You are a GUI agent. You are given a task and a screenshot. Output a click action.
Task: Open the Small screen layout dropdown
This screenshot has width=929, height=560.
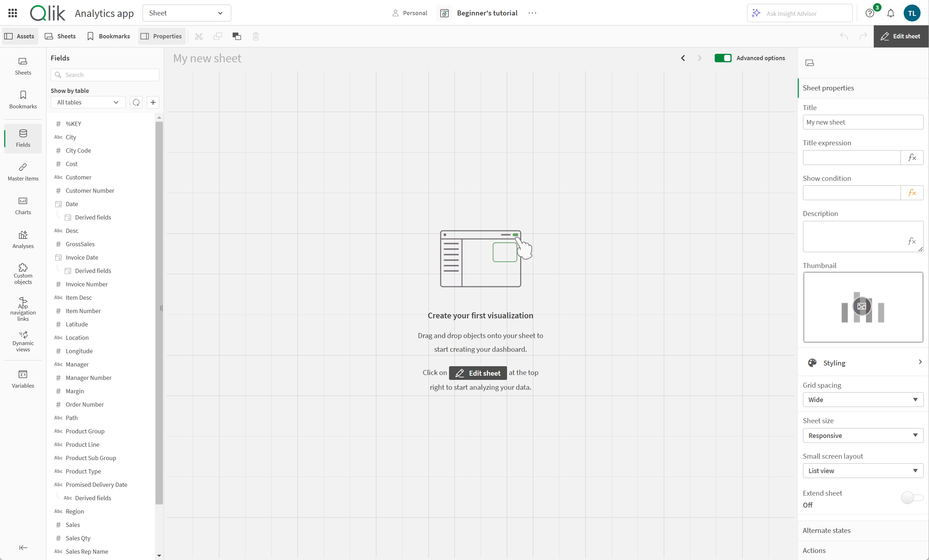click(862, 470)
